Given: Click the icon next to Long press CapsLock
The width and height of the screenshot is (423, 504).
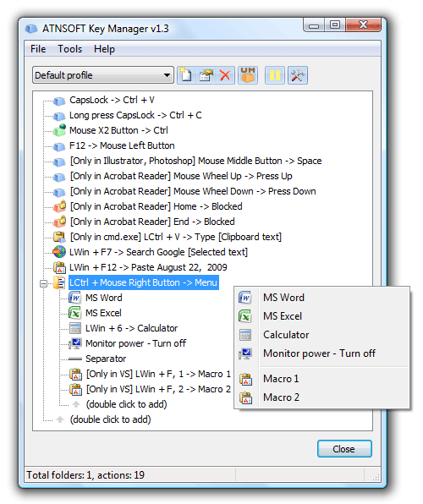Looking at the screenshot, I should (x=59, y=116).
